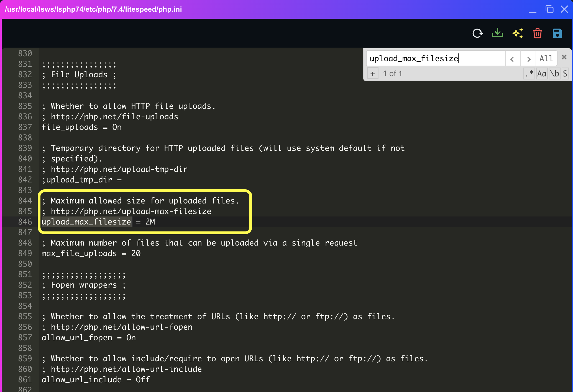Click on upload_max_filesize value 2M
The height and width of the screenshot is (392, 573).
(150, 222)
